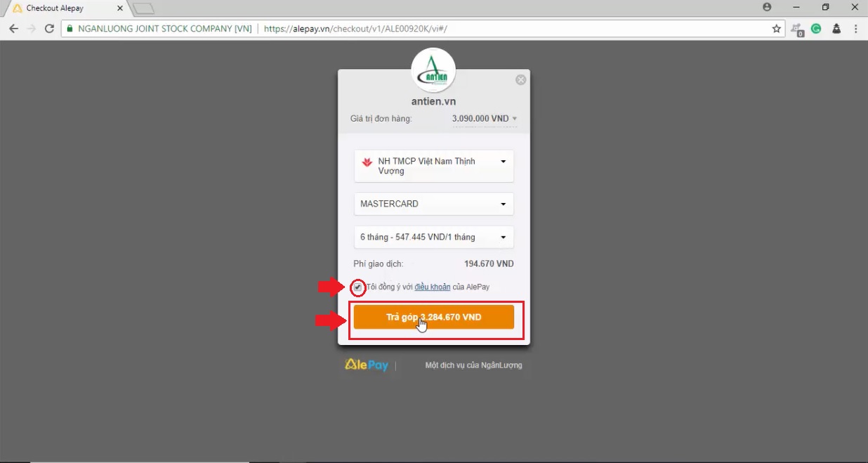Select the Checkout Alepay browser tab
This screenshot has height=463, width=868.
[63, 8]
